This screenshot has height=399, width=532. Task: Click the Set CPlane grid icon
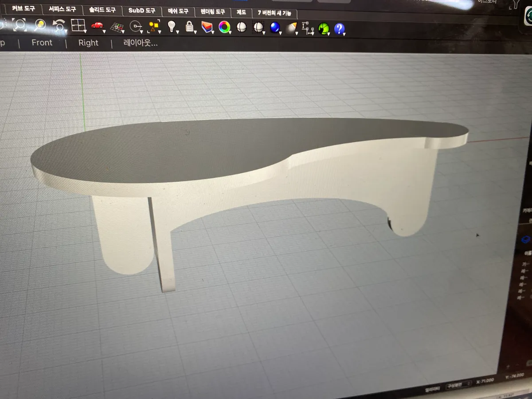117,27
